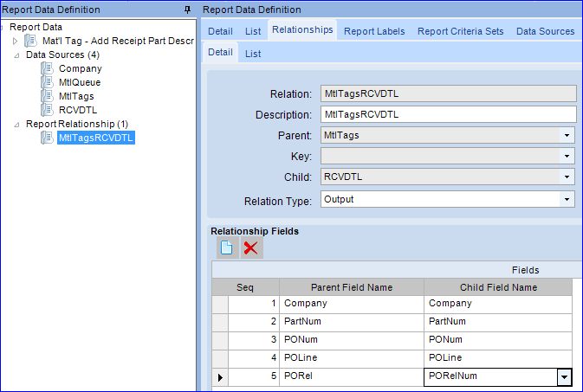Expand the Mat'l Tag report node
The width and height of the screenshot is (583, 392).
coord(15,41)
